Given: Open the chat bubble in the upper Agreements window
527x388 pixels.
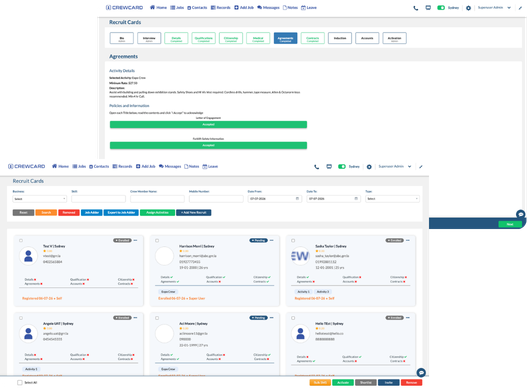Looking at the screenshot, I should coord(521,214).
